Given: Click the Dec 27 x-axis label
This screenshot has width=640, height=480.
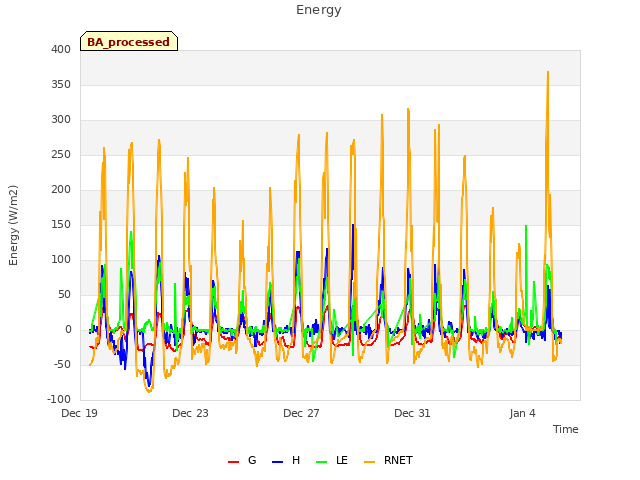Looking at the screenshot, I should pyautogui.click(x=301, y=413).
